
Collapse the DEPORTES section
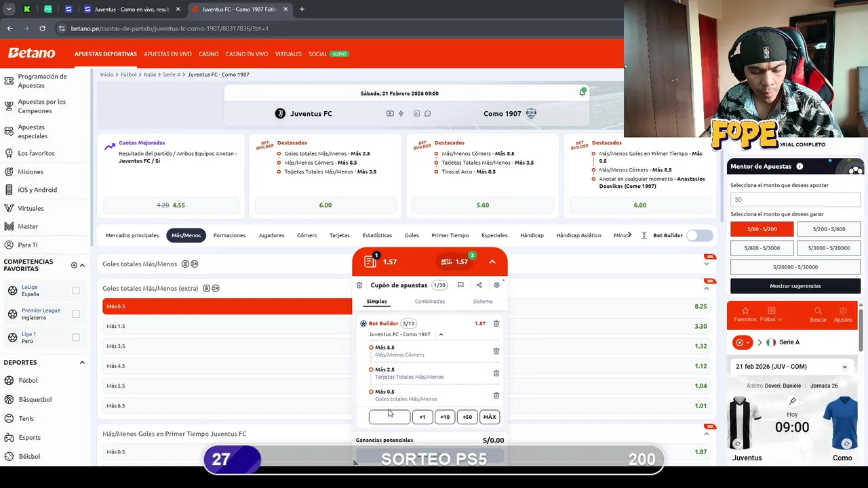pyautogui.click(x=82, y=362)
